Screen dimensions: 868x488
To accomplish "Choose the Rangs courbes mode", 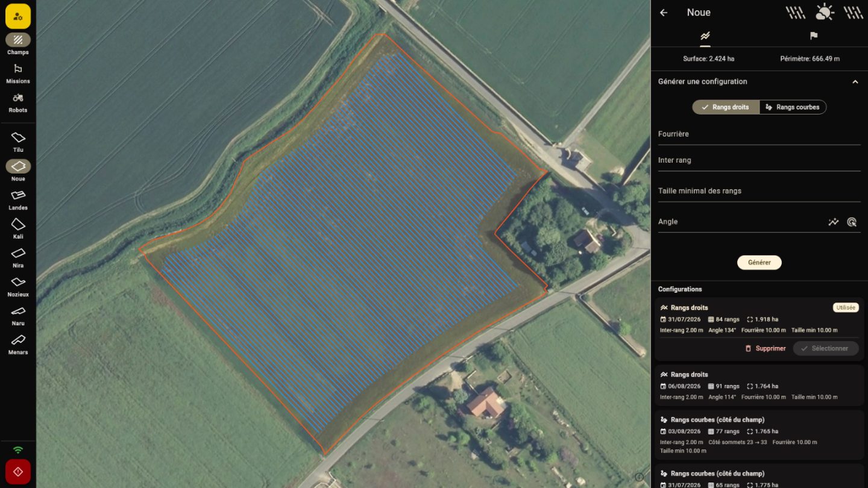I will click(x=793, y=107).
